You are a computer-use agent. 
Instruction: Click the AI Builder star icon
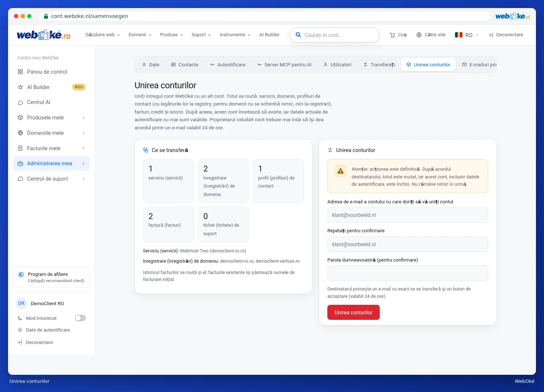(x=21, y=87)
